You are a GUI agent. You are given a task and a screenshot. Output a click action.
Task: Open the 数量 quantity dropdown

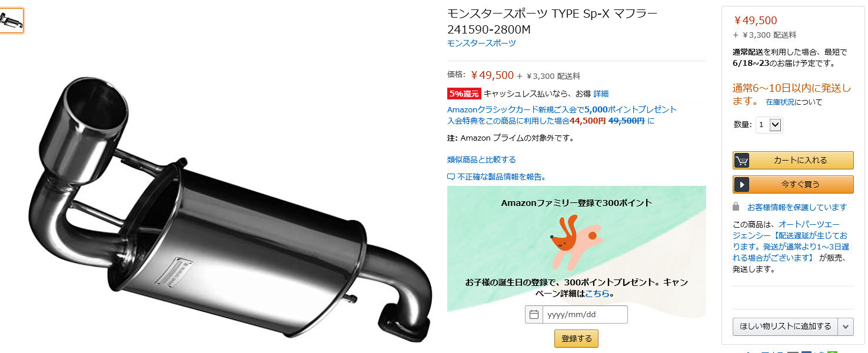click(769, 125)
